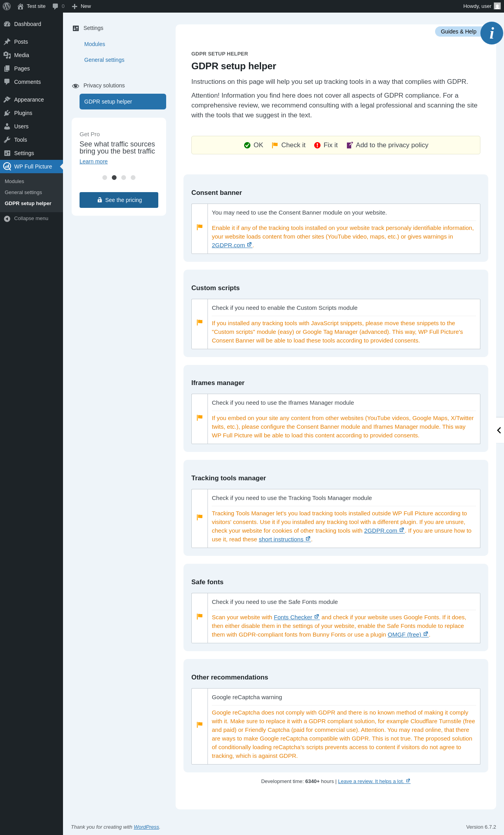Select the third carousel dot in Get Pro
Viewport: 504px width, 835px height.
pyautogui.click(x=124, y=178)
